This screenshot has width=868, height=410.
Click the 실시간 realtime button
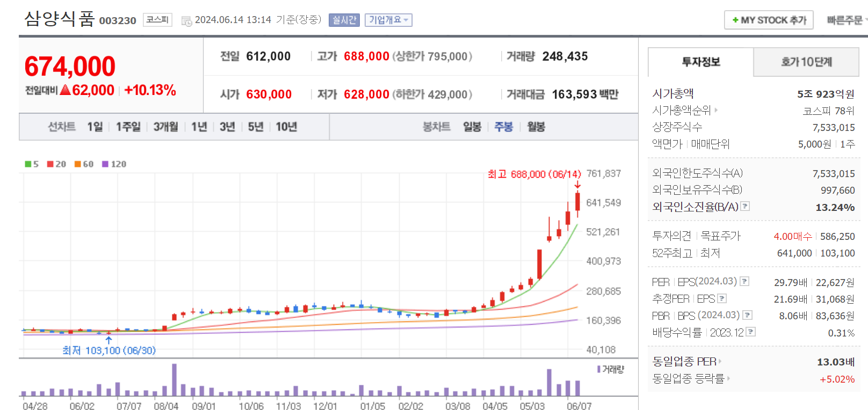344,20
